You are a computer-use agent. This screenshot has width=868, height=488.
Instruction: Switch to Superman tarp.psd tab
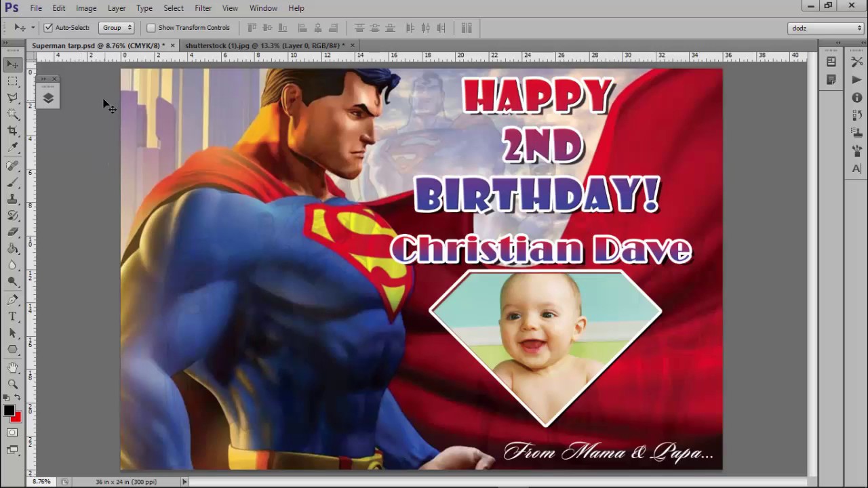pyautogui.click(x=98, y=45)
